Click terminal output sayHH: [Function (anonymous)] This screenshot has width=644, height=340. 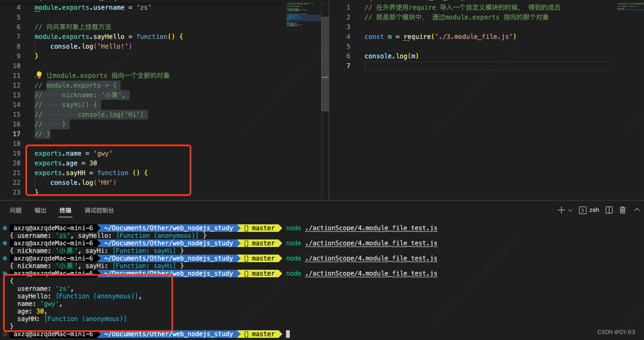(72, 319)
